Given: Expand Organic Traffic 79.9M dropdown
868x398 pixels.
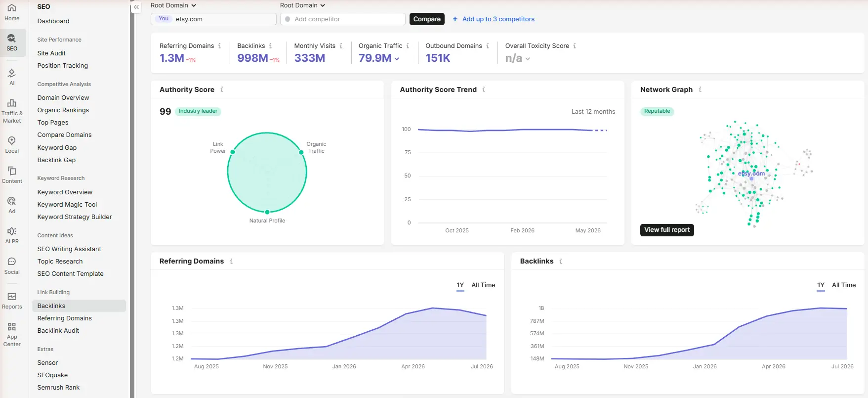Looking at the screenshot, I should [397, 59].
